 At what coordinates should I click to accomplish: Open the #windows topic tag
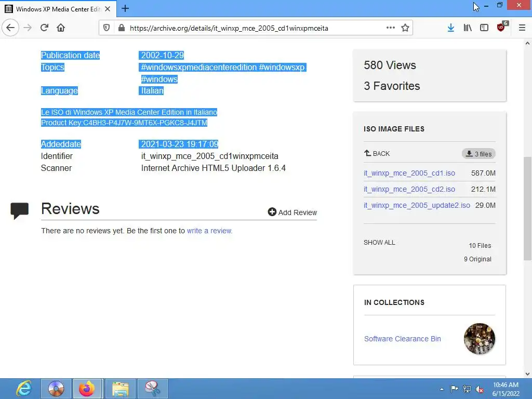(159, 79)
